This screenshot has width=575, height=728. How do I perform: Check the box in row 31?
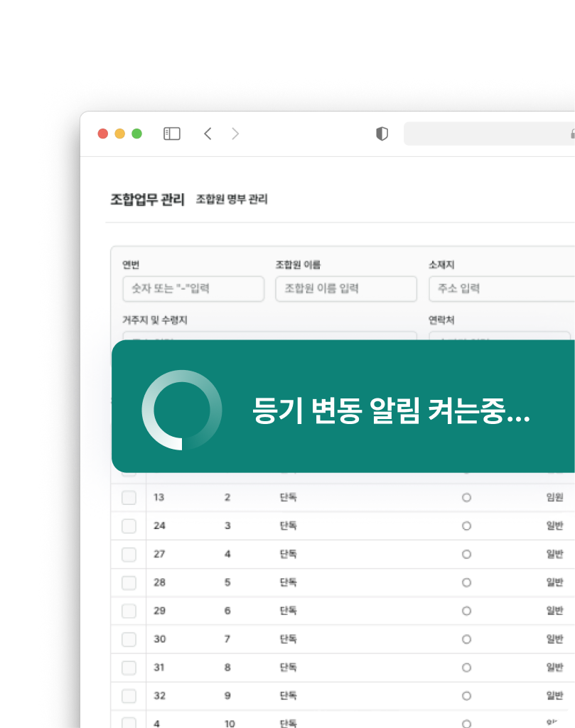pos(129,668)
